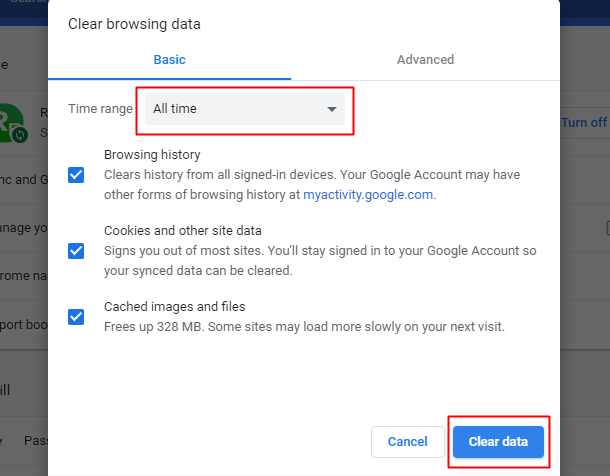Screen dimensions: 610x476
Task: Click the Turn off sync button
Action: click(584, 123)
